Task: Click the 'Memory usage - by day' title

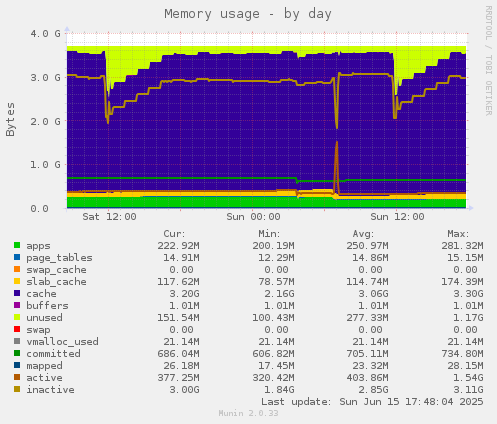Action: 248,14
